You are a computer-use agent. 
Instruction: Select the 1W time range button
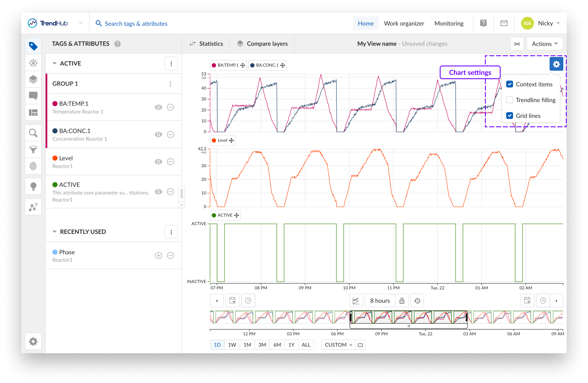pyautogui.click(x=232, y=345)
